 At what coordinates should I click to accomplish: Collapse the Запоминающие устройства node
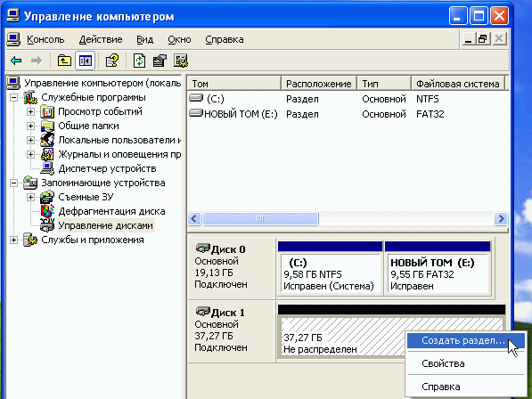pos(13,183)
